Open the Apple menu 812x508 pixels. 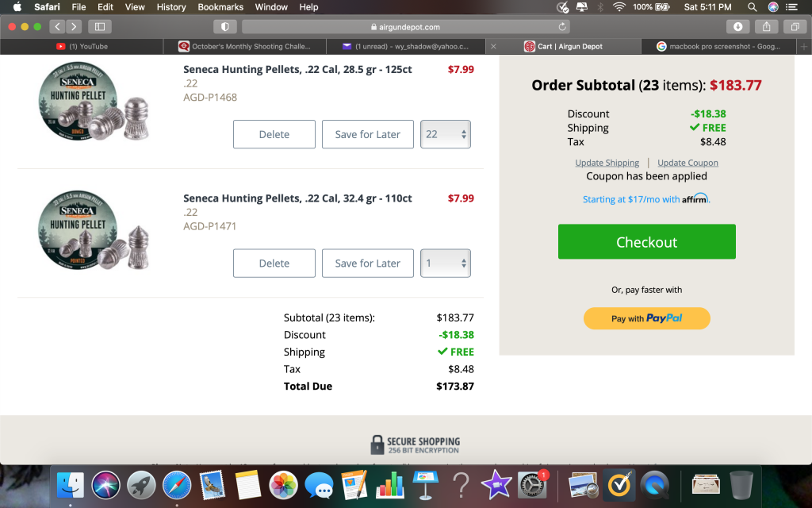click(17, 6)
